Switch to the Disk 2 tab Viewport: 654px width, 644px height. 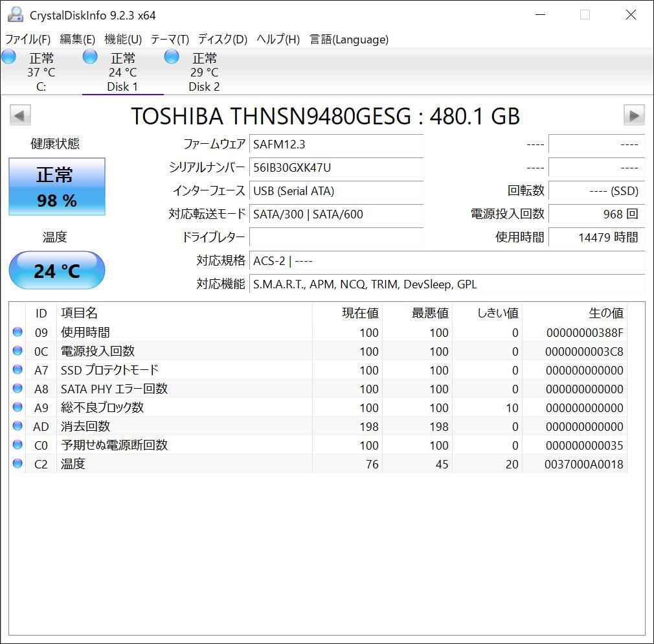(205, 71)
